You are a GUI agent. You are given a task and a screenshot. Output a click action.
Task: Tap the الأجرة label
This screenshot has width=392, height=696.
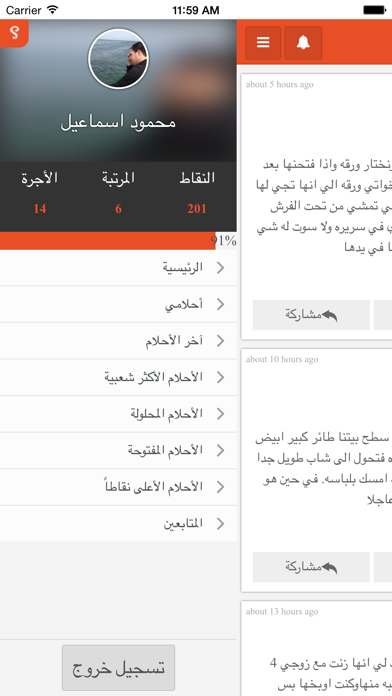(40, 178)
